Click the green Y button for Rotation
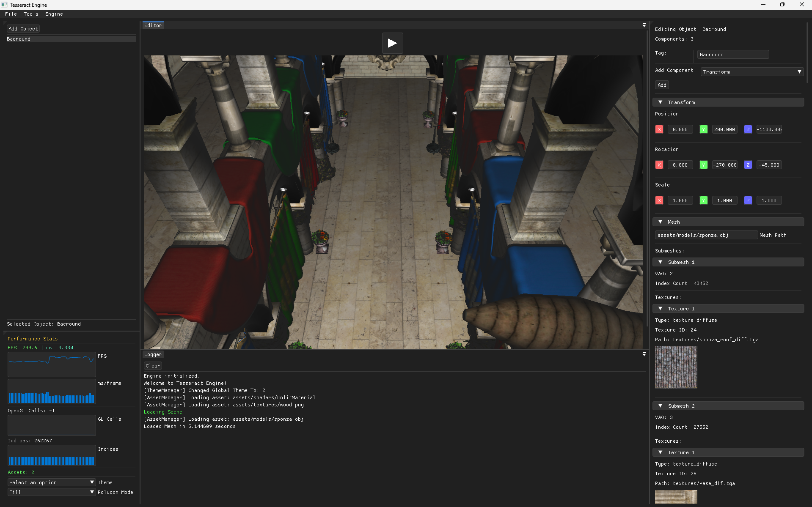The width and height of the screenshot is (812, 507). tap(704, 165)
